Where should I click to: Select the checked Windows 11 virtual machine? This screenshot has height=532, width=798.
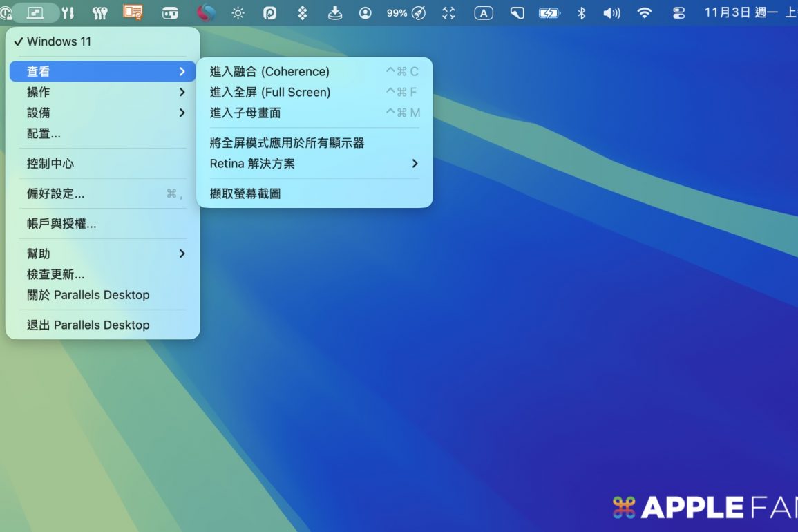coord(59,41)
